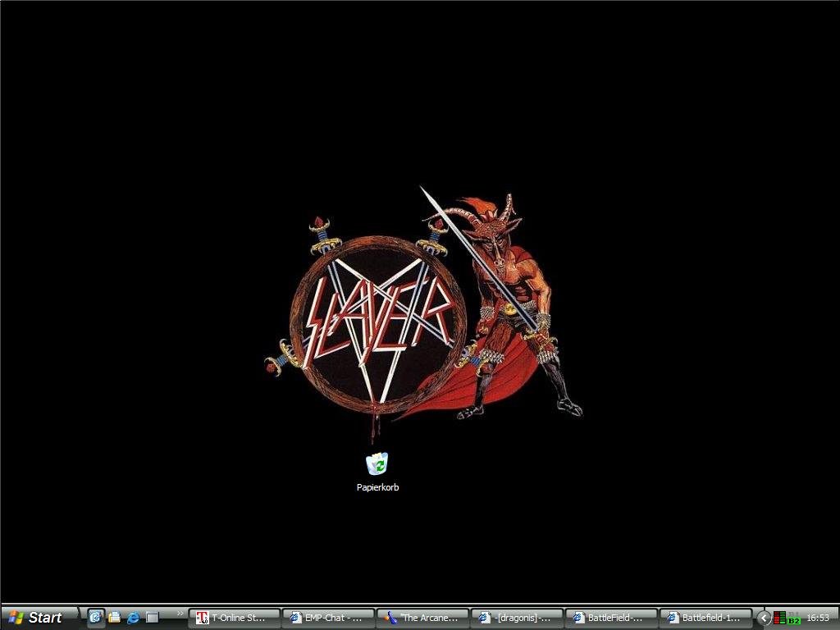The height and width of the screenshot is (630, 840).
Task: Open the printer-style Quick Launch icon
Action: click(x=114, y=618)
